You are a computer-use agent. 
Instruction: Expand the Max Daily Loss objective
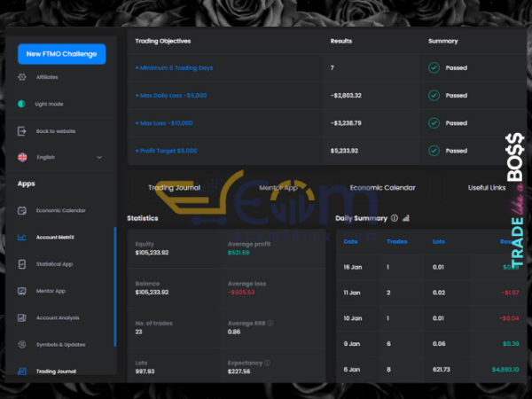[x=169, y=95]
